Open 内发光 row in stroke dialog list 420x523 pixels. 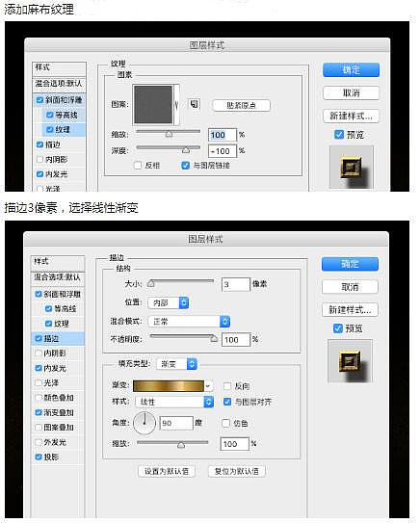tap(58, 368)
